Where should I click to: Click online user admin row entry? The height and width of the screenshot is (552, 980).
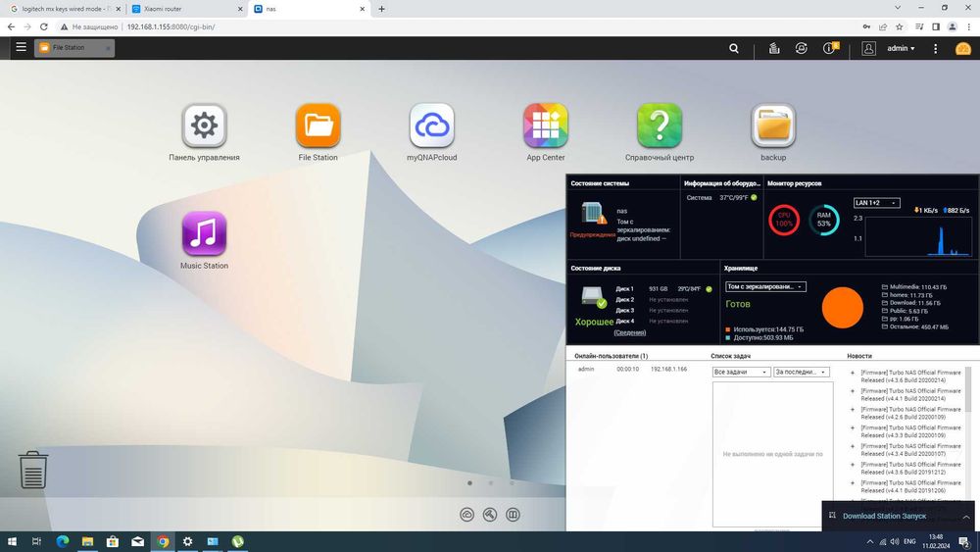632,369
